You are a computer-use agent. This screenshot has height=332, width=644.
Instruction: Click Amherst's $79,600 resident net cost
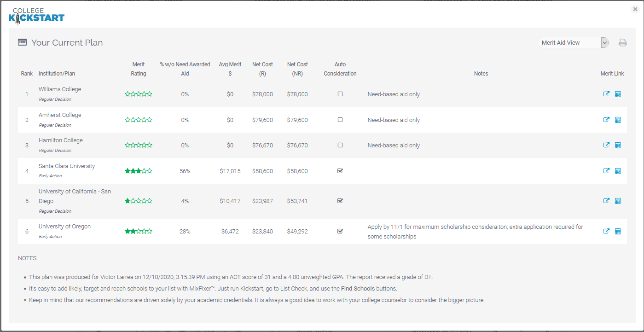(x=262, y=120)
